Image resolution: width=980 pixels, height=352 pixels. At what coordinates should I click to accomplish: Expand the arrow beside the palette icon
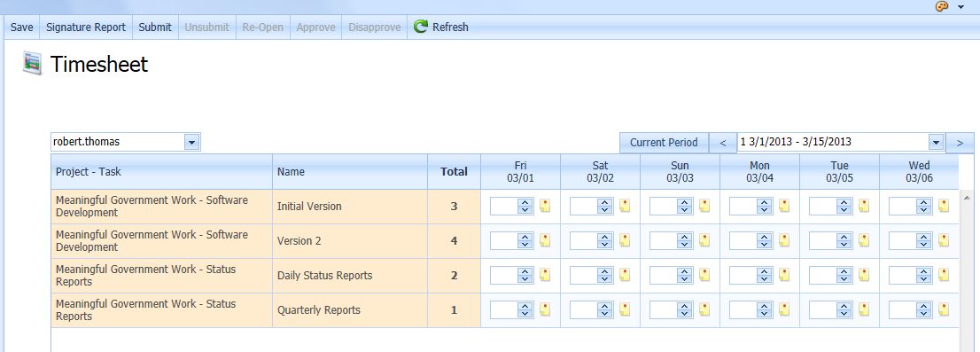click(961, 7)
